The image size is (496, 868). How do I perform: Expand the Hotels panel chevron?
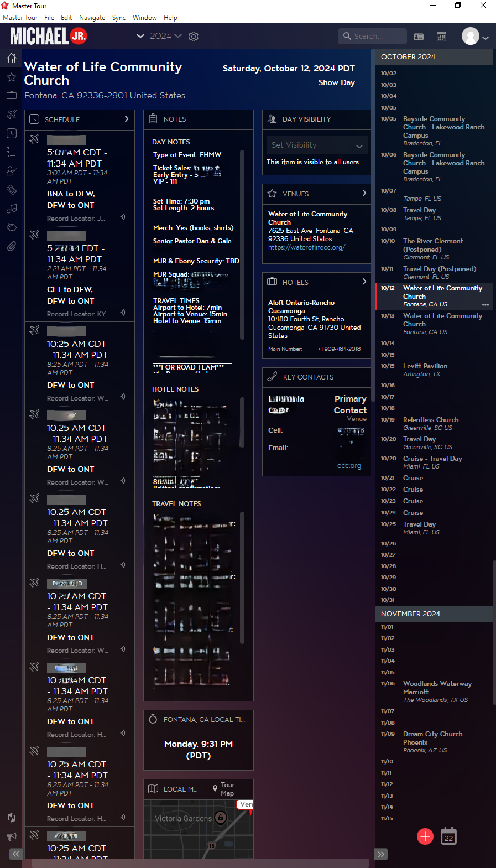tap(364, 282)
